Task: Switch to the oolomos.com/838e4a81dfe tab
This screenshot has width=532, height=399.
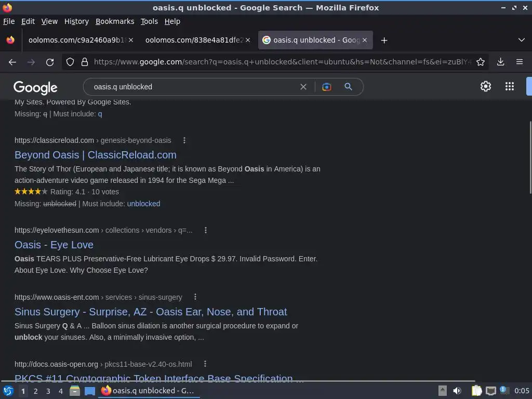Action: click(x=198, y=40)
